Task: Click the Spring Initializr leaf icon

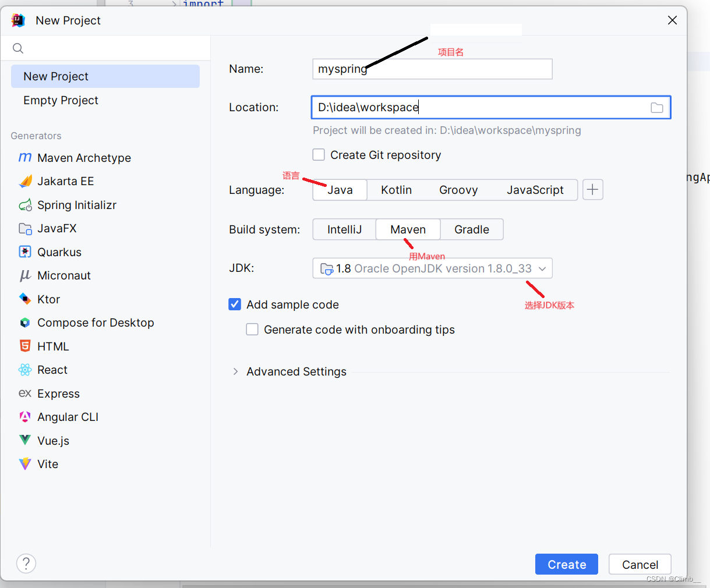Action: coord(25,205)
